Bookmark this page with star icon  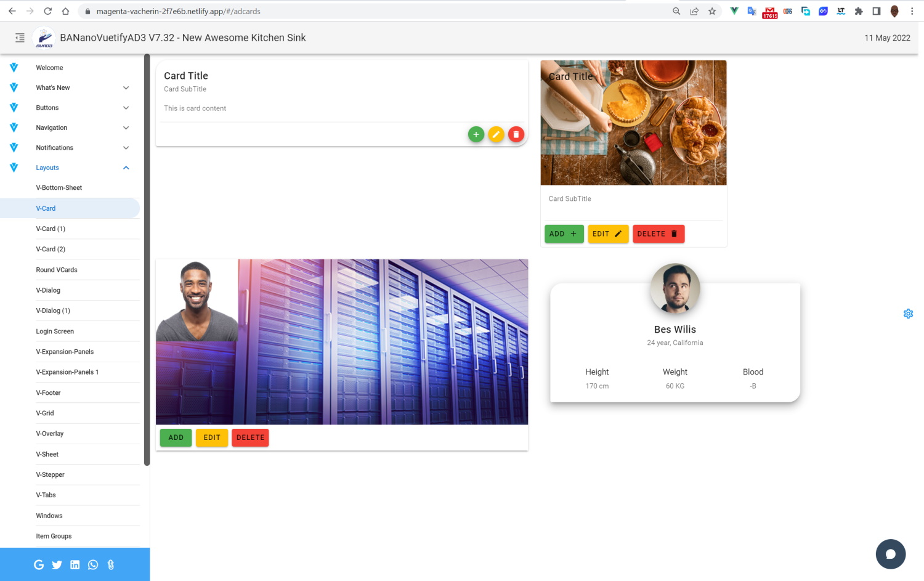[712, 11]
